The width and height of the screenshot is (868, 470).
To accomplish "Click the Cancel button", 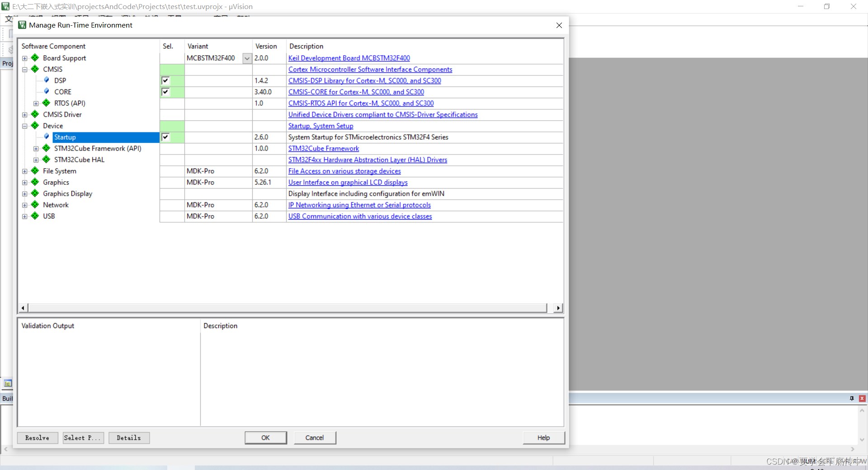I will point(315,437).
